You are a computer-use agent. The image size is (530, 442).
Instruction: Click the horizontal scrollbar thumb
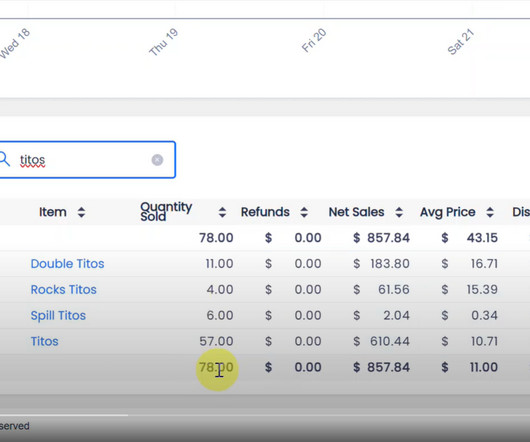tap(64, 415)
